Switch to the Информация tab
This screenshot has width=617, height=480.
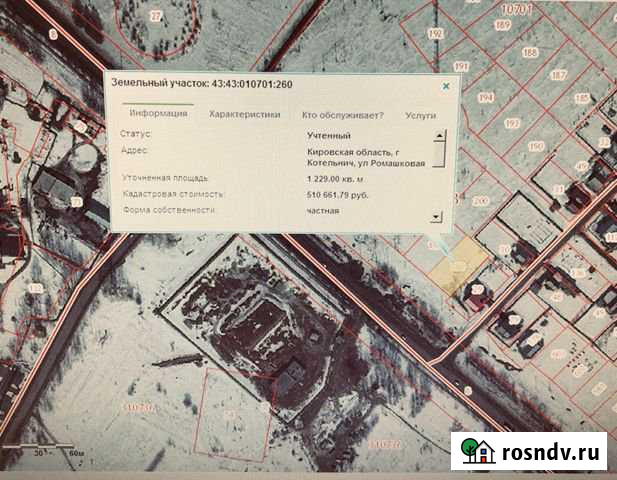(158, 114)
